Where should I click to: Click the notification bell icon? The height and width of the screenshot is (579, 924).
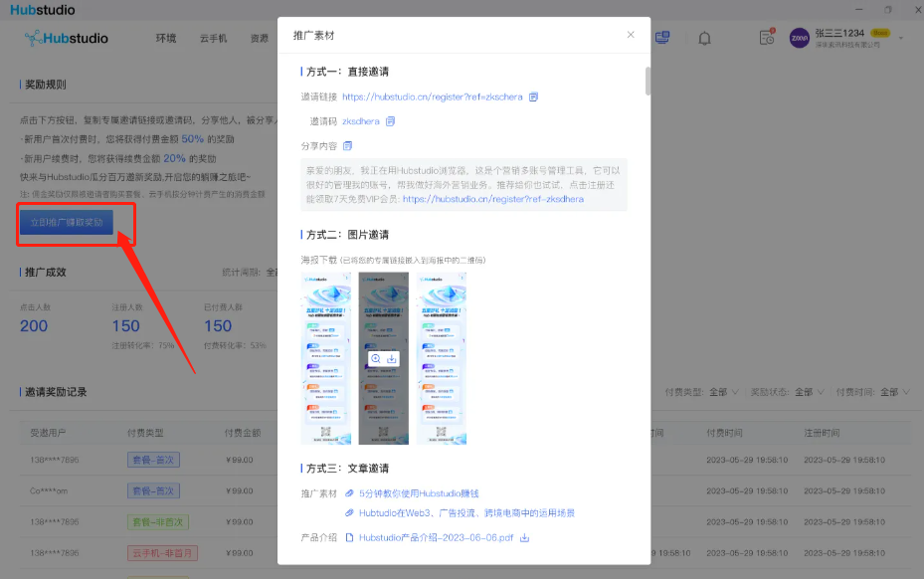pos(704,39)
